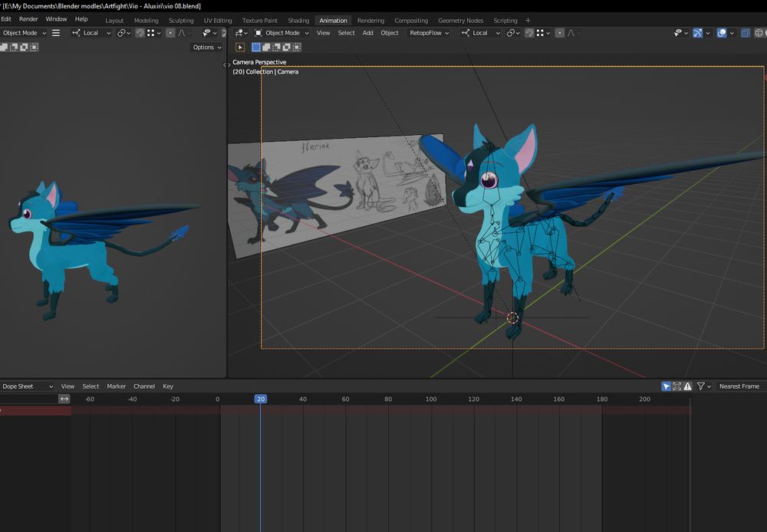This screenshot has width=767, height=532.
Task: Open the left viewport's hamburger header menu
Action: pyautogui.click(x=56, y=33)
